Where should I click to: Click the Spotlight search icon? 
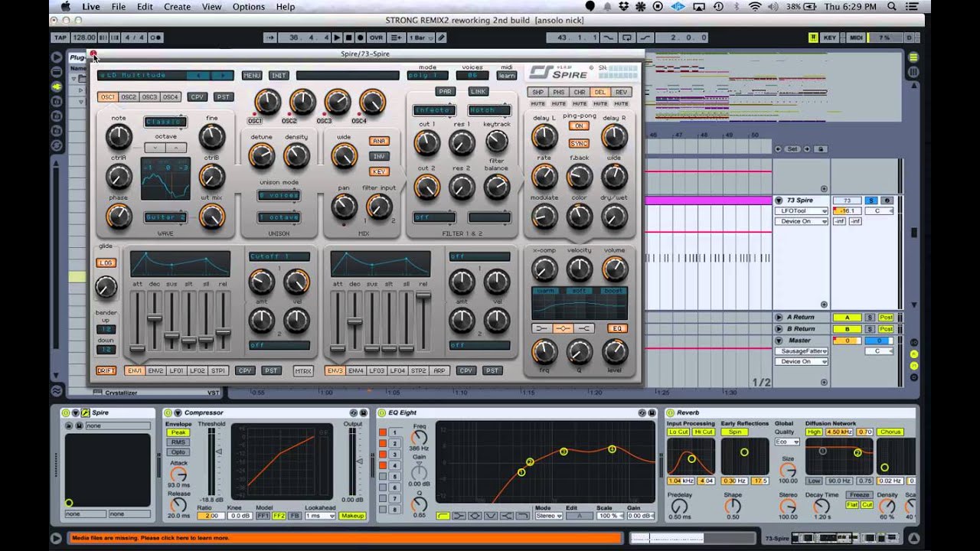coord(892,7)
